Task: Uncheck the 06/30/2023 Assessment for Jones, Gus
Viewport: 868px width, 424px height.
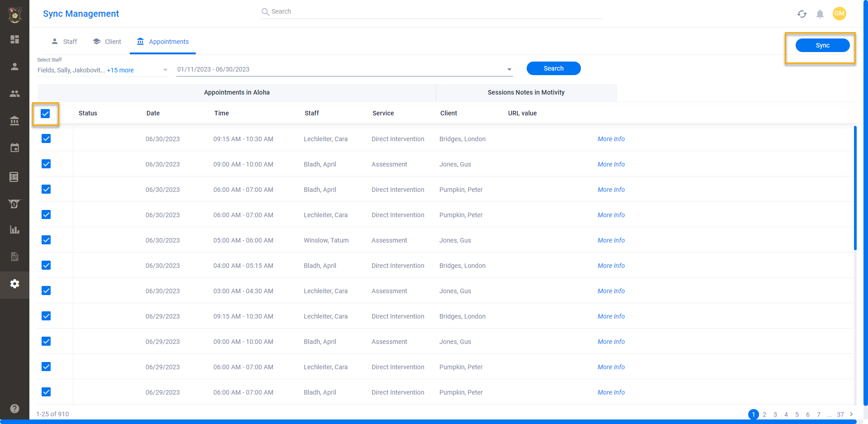Action: pyautogui.click(x=46, y=164)
